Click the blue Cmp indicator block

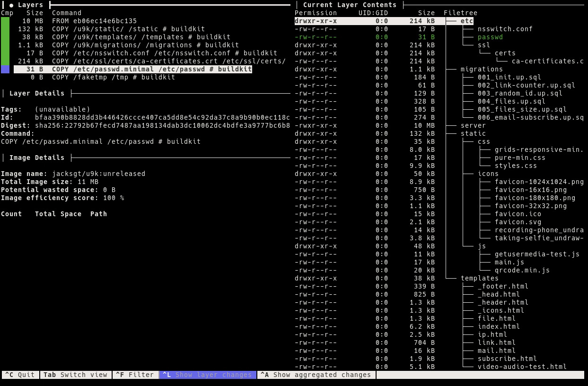pos(5,69)
